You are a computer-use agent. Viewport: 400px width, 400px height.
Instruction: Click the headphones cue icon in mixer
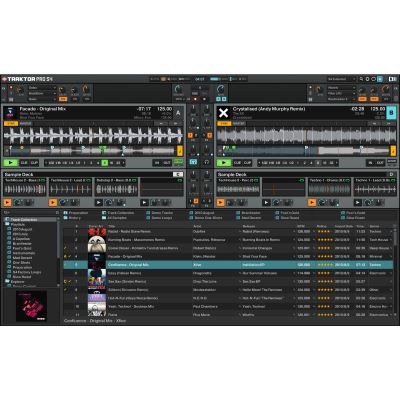tap(207, 162)
